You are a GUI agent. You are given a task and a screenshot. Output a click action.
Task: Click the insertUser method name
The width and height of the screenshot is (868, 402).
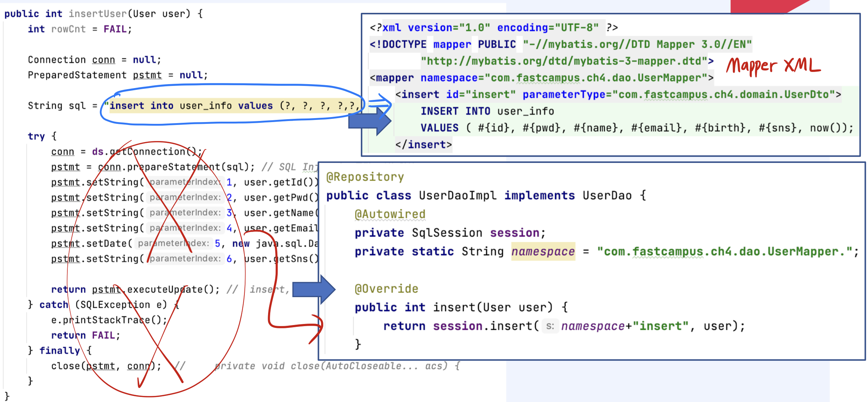coord(97,14)
